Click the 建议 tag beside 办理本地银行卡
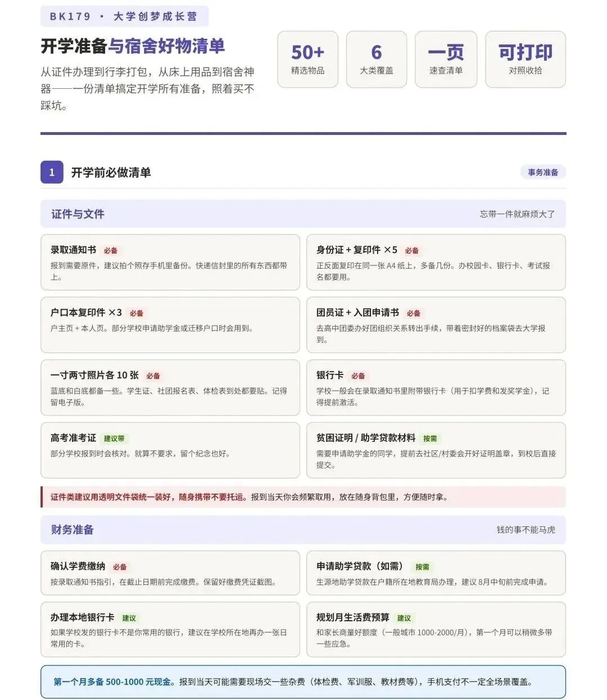This screenshot has height=700, width=607. pyautogui.click(x=129, y=618)
